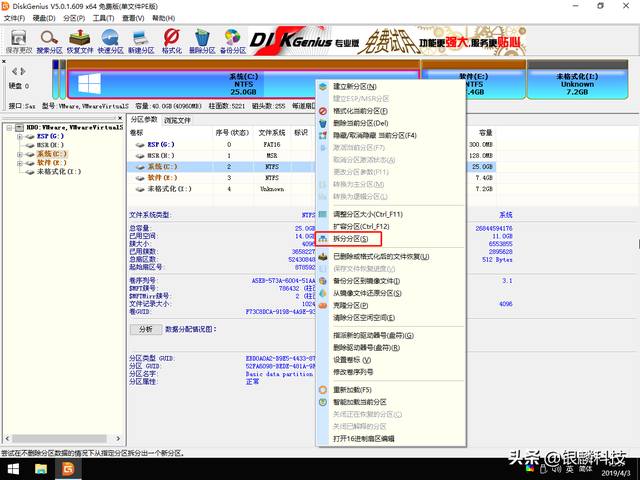
Task: Select 格式化当前分区(F) in context menu
Action: [x=392, y=111]
